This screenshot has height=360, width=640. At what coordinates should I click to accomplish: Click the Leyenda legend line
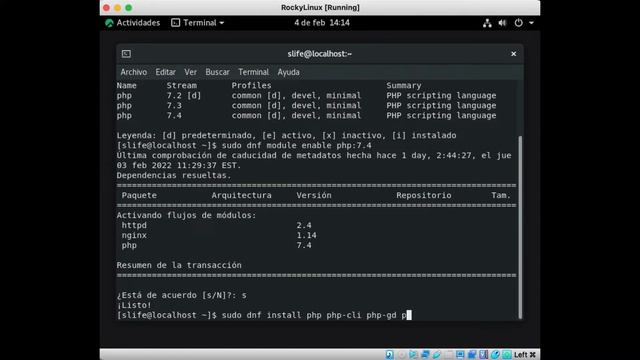point(287,136)
